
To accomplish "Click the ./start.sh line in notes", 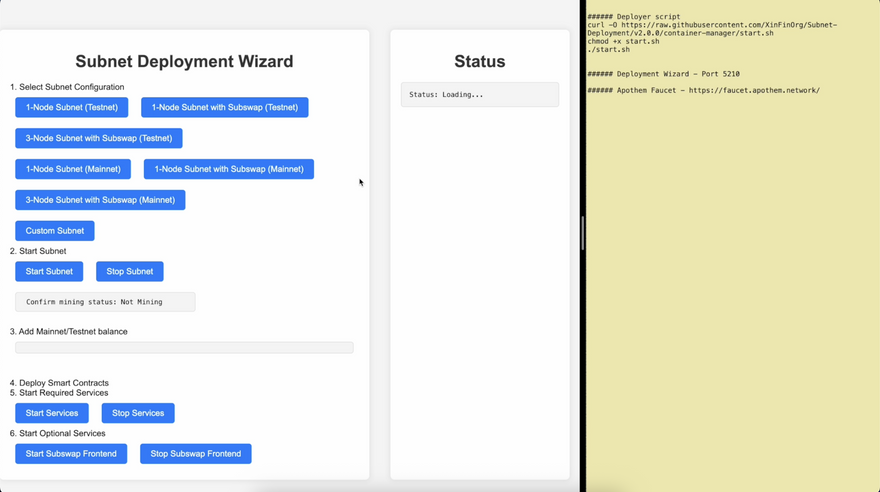I will [x=609, y=50].
